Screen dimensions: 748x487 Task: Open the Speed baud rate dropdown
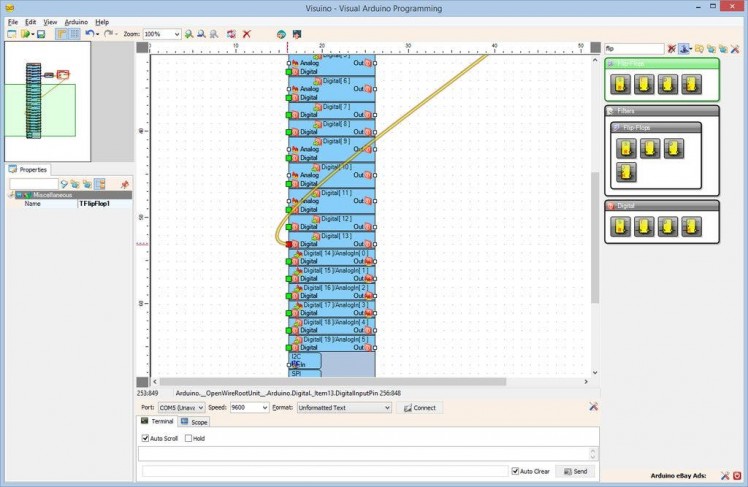264,408
